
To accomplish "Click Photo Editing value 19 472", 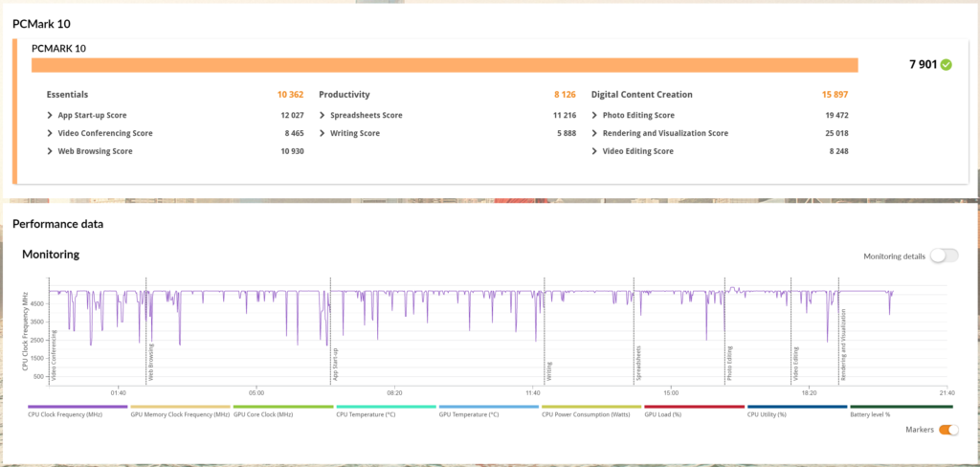I will tap(836, 115).
